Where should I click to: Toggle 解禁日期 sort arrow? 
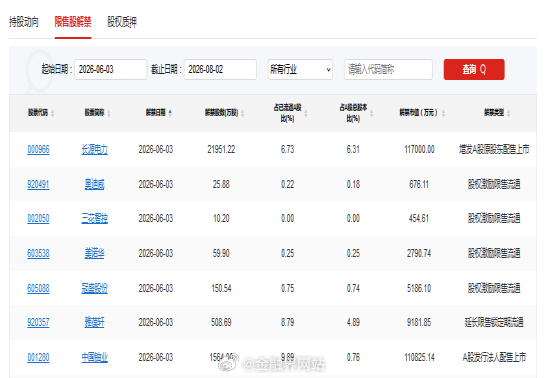click(x=170, y=113)
